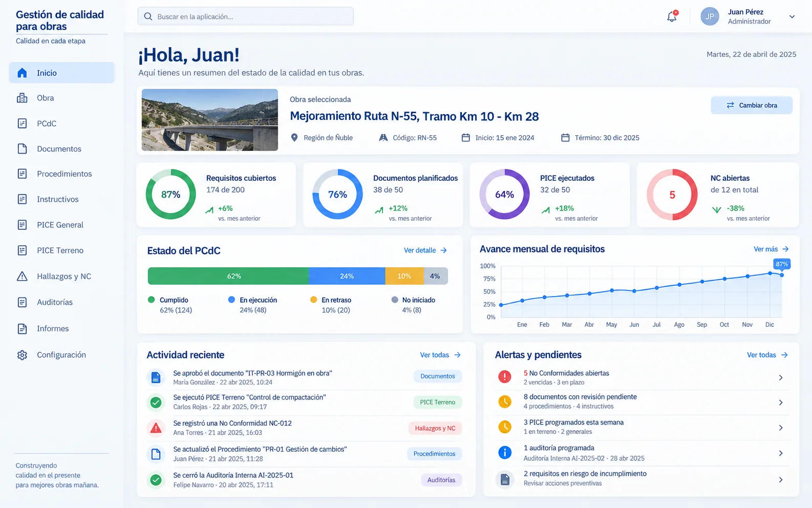The width and height of the screenshot is (812, 508).
Task: Click the Hallazgos y NC warning triangle icon
Action: point(22,276)
